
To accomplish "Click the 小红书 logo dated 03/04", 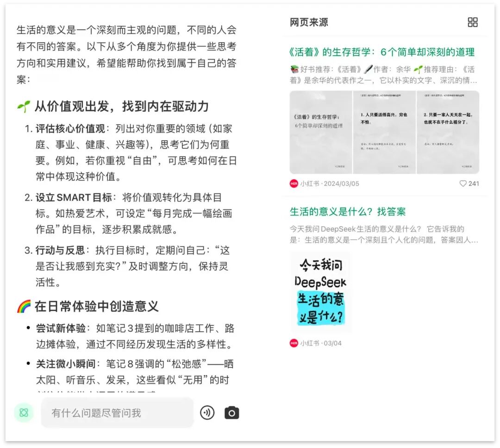I will coord(294,343).
